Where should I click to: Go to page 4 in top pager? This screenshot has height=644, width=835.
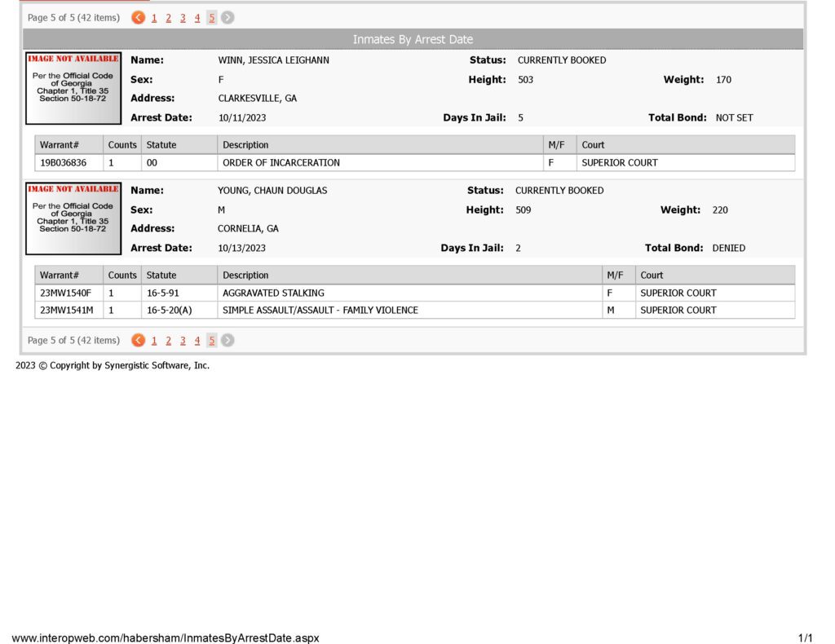(197, 18)
